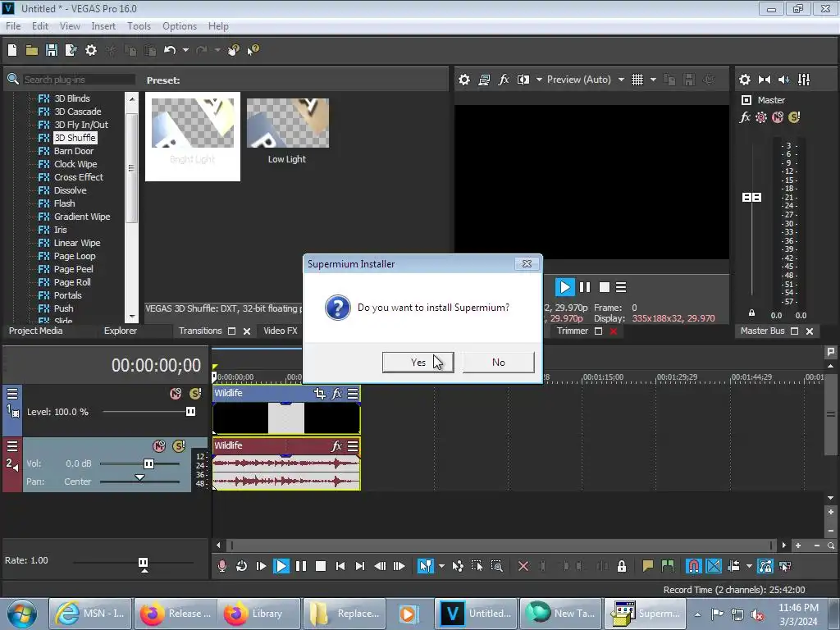
Task: Click the Undo arrow icon
Action: point(170,50)
